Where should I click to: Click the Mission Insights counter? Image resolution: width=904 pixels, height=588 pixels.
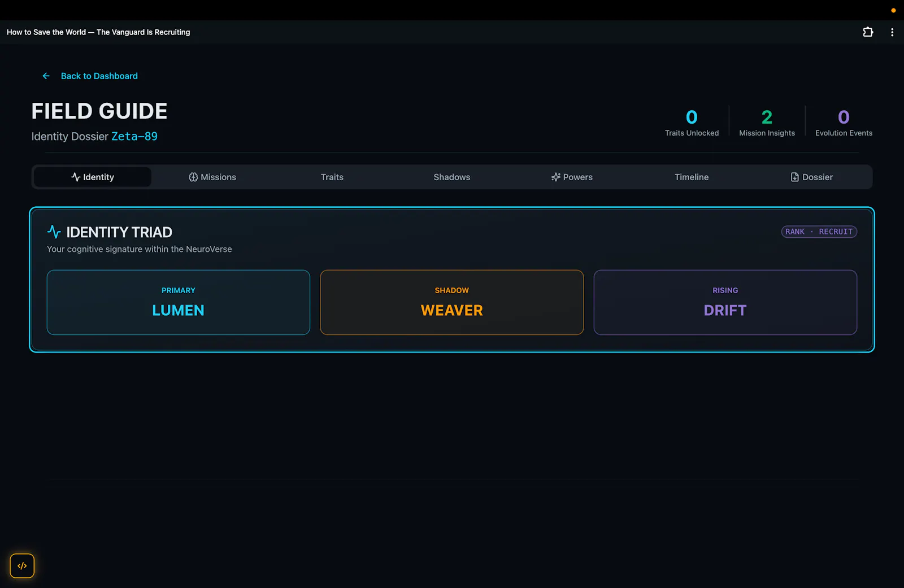coord(767,123)
